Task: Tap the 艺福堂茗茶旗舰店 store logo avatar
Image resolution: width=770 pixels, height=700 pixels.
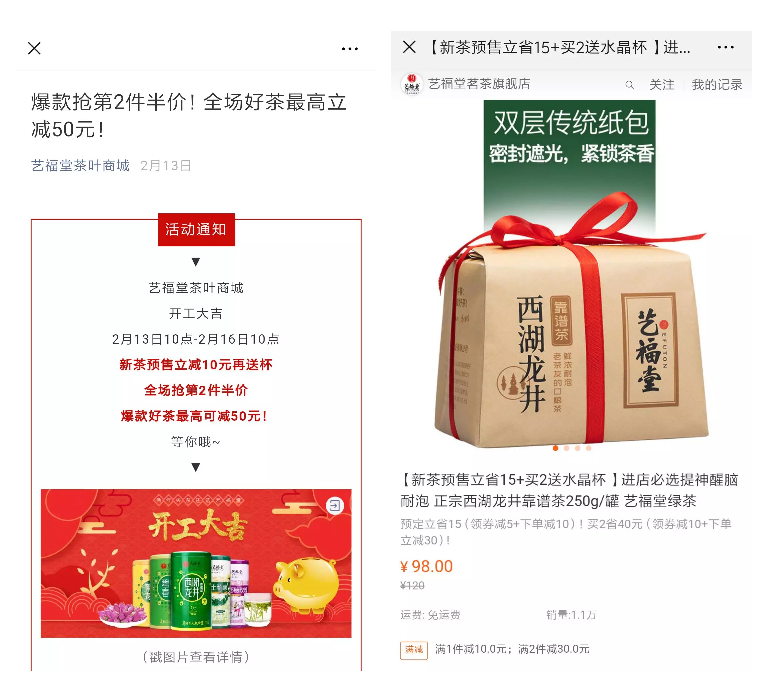Action: [412, 84]
